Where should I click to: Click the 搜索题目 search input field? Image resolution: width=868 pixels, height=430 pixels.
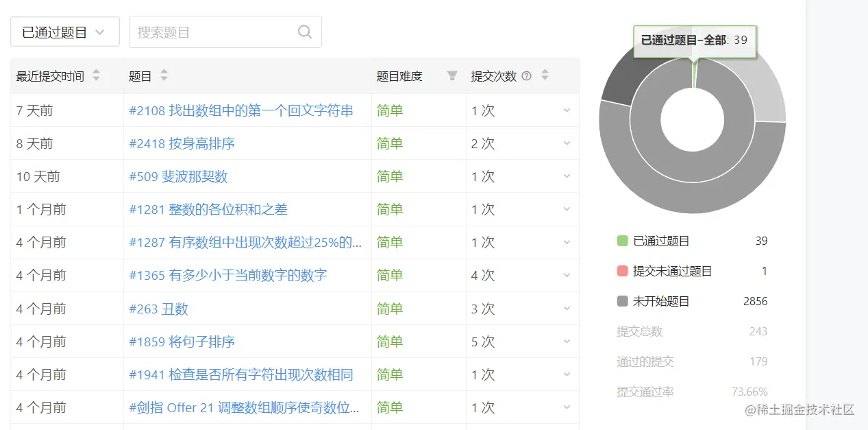tap(225, 32)
